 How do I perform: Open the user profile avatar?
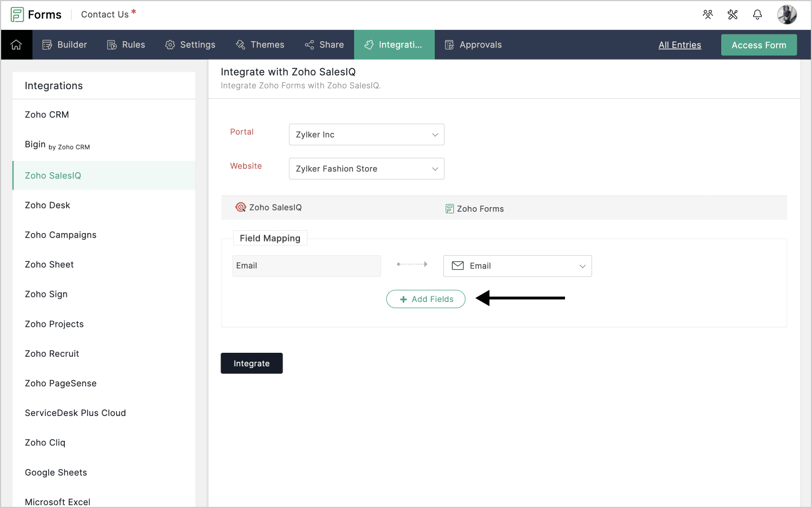tap(787, 15)
